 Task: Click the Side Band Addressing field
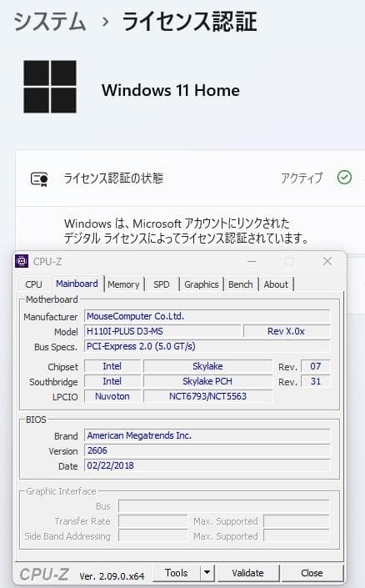[x=152, y=536]
